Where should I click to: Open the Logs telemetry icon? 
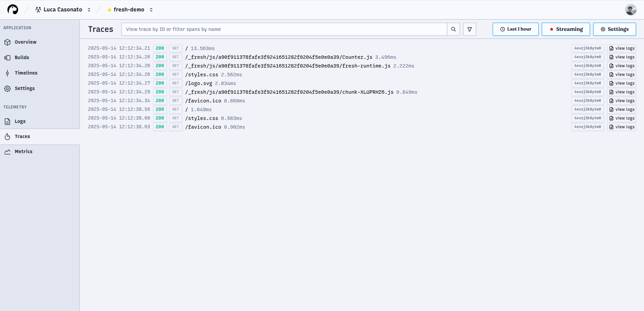[x=7, y=121]
